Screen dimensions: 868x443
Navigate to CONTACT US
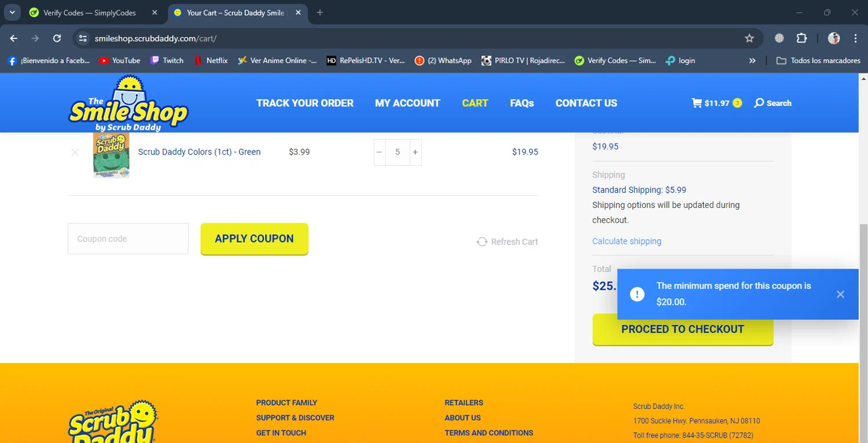(x=586, y=103)
